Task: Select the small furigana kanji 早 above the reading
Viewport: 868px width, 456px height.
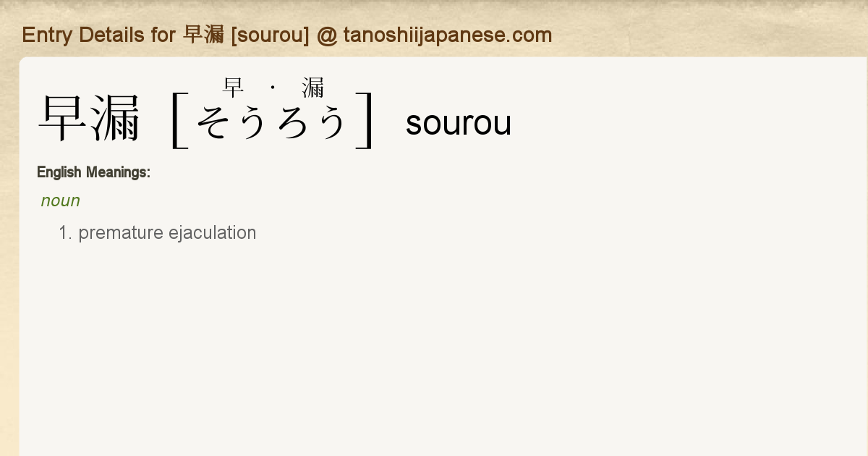Action: tap(233, 88)
